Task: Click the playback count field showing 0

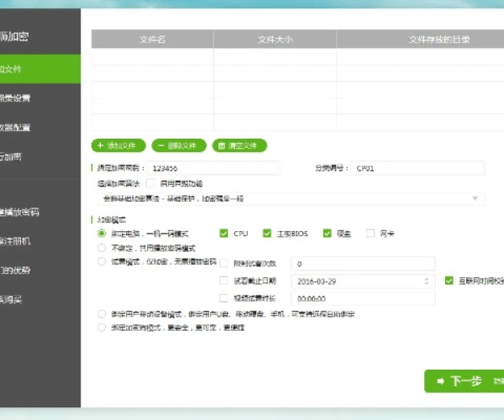Action: pyautogui.click(x=363, y=264)
